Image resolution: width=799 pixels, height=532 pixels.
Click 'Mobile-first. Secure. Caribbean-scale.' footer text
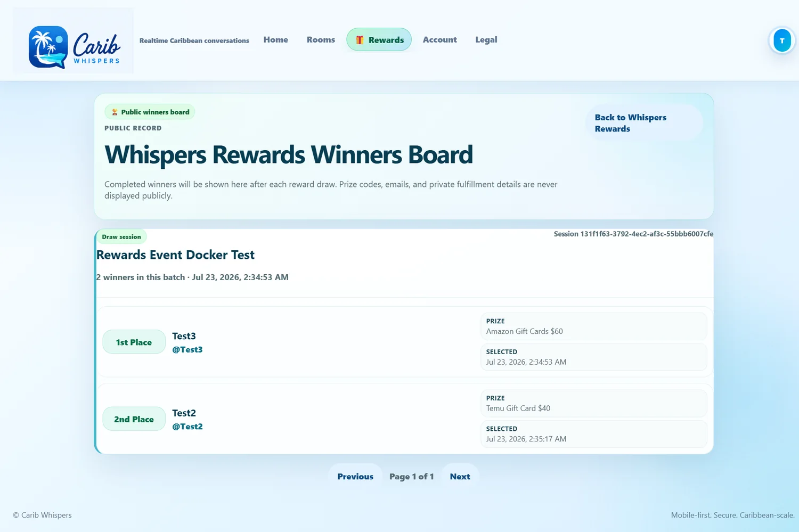[x=733, y=515]
